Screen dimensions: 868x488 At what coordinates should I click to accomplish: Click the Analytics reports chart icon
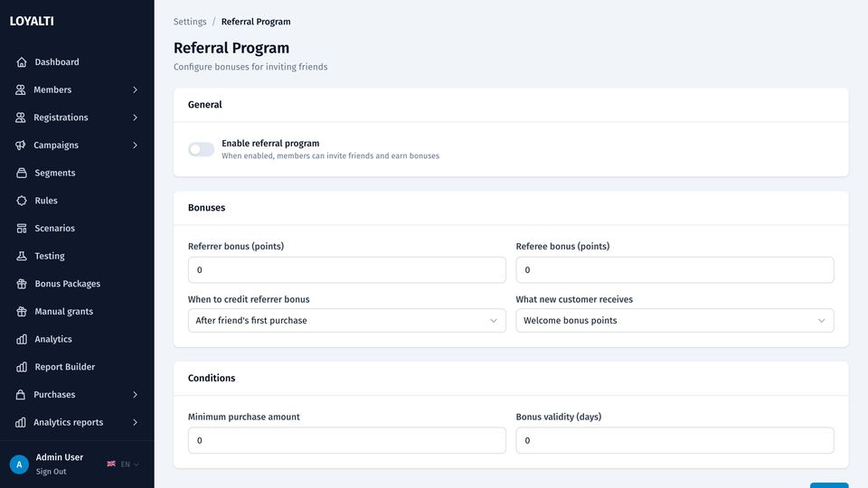click(21, 422)
